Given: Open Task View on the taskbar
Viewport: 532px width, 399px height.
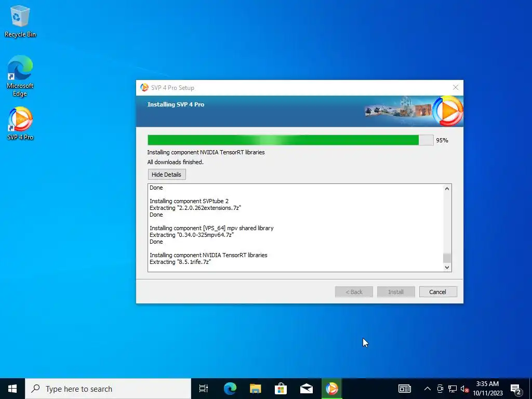Looking at the screenshot, I should point(204,389).
